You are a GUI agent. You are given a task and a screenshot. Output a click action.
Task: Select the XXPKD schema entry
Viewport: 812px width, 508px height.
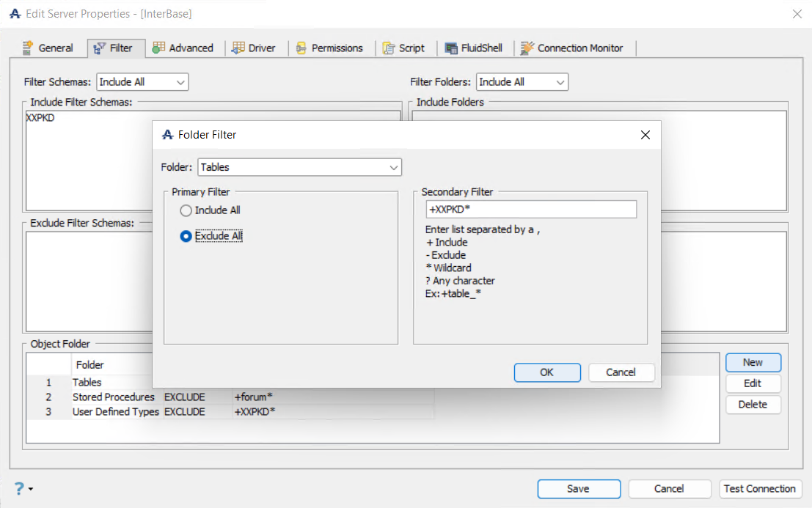(x=40, y=118)
